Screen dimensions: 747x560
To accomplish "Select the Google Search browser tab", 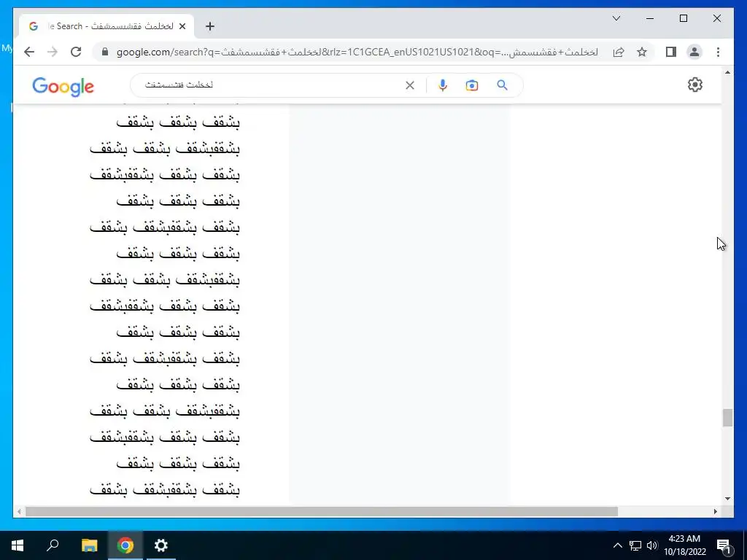I will (106, 26).
